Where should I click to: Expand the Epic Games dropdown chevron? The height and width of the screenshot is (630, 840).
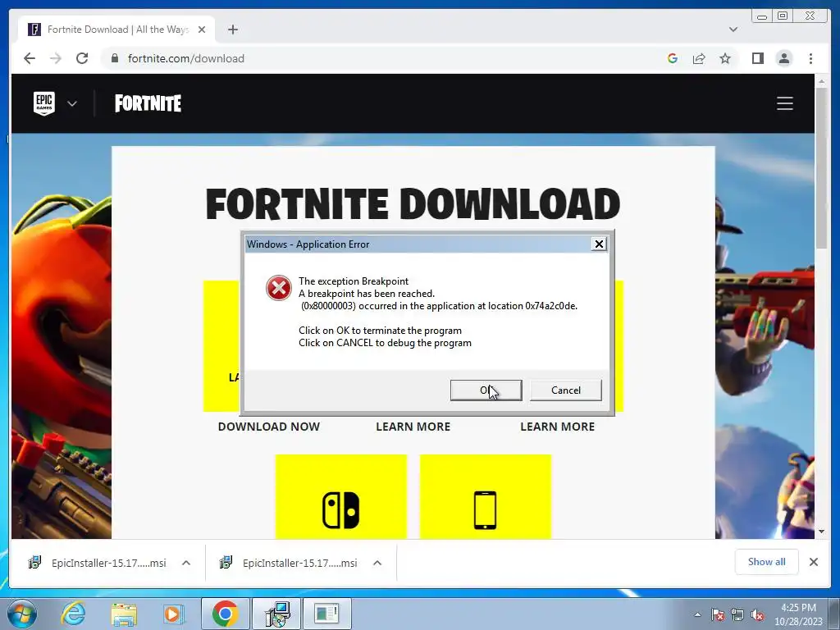click(72, 103)
